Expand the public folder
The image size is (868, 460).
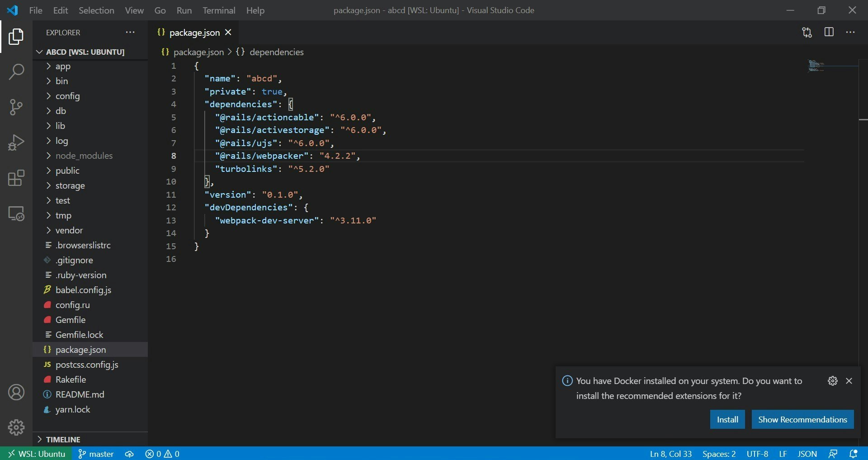[x=90, y=171]
